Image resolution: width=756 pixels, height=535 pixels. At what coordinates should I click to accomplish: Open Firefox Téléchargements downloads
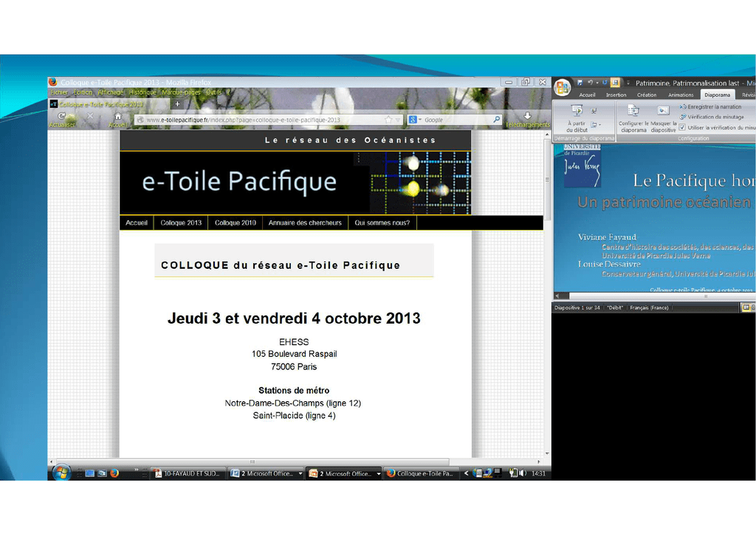(527, 117)
